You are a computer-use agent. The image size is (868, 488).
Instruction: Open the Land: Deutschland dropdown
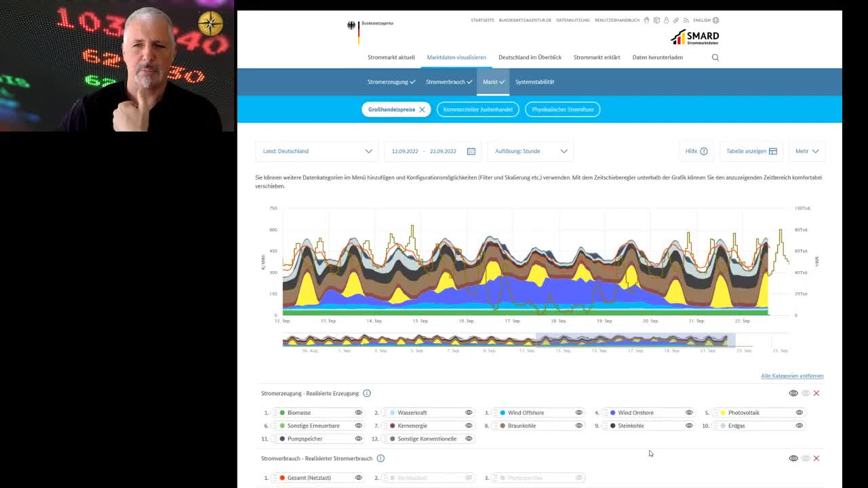pyautogui.click(x=317, y=151)
